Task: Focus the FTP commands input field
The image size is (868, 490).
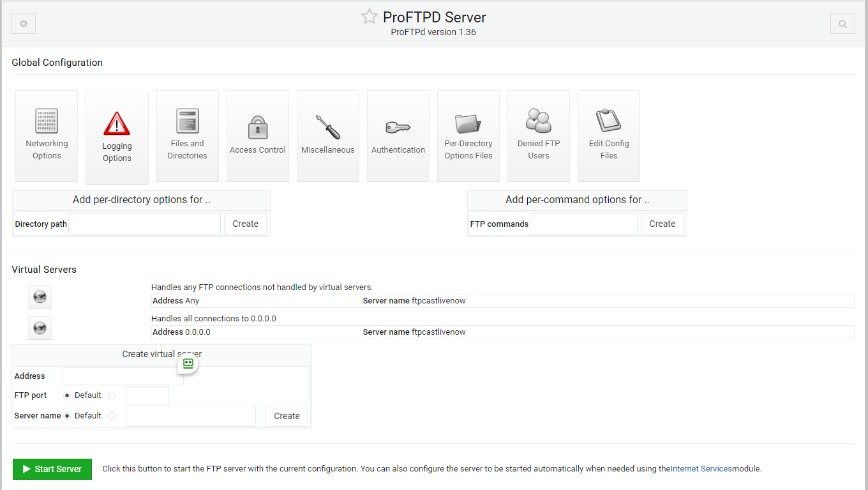Action: (583, 224)
